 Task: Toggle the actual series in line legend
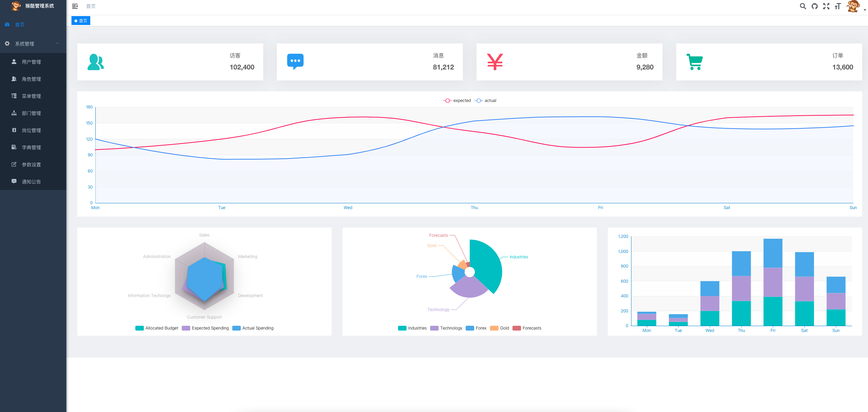(x=485, y=101)
